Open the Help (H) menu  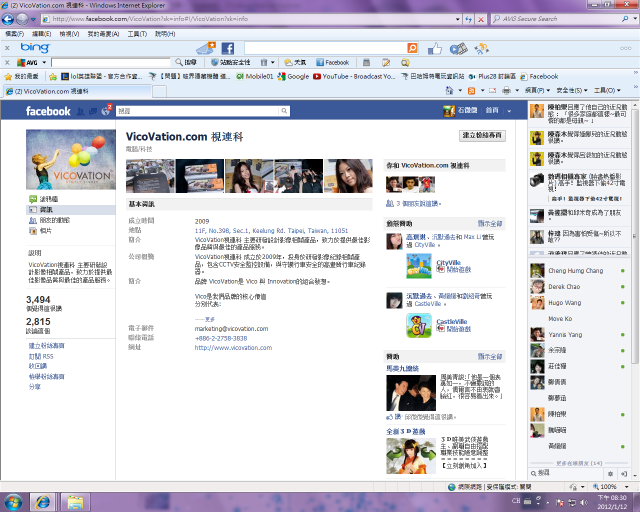tap(165, 34)
